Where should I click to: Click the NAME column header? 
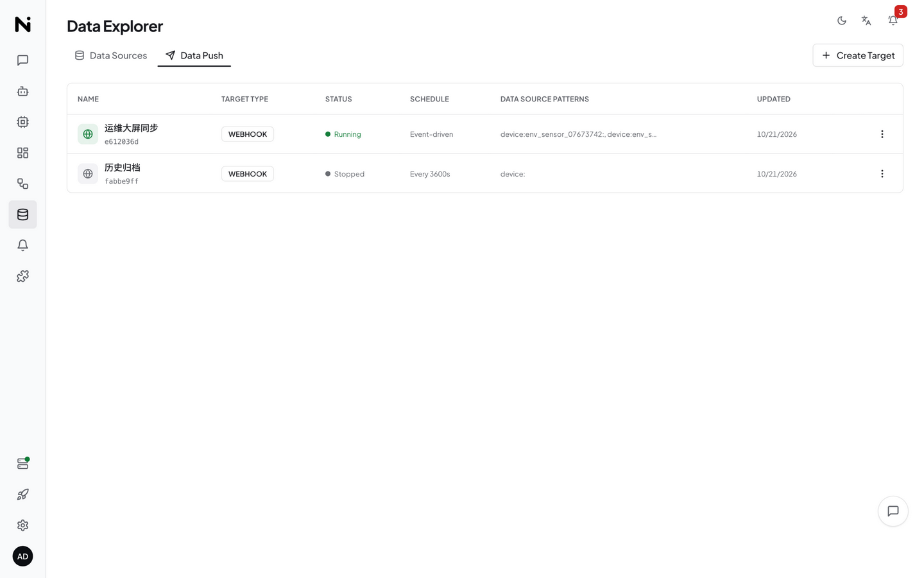click(x=88, y=99)
